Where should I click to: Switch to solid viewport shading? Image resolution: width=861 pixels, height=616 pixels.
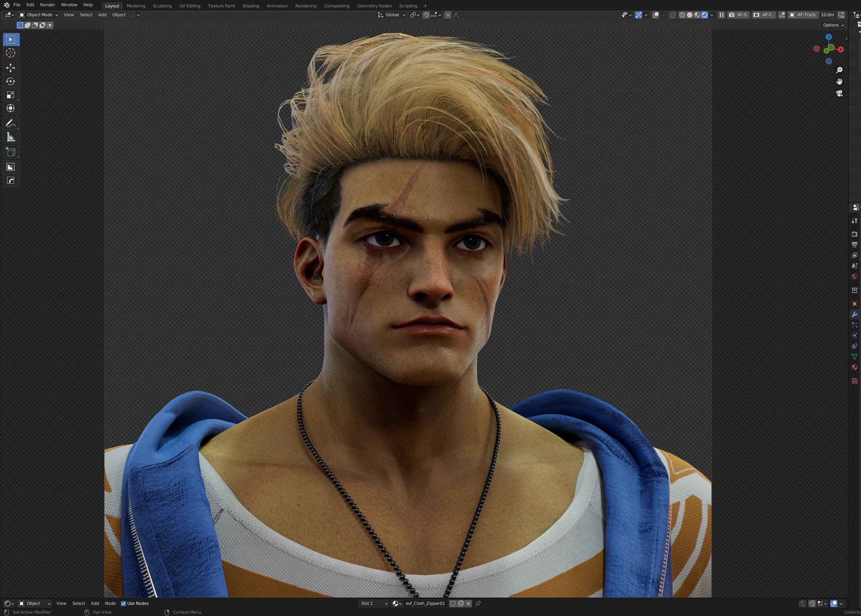click(x=689, y=15)
